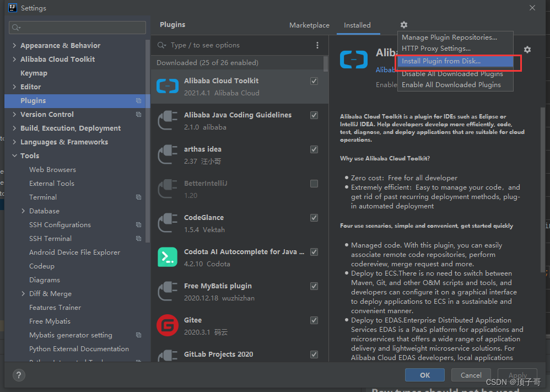Screen dimensions: 550x392
Task: Close the Settings dialog window
Action: (532, 8)
